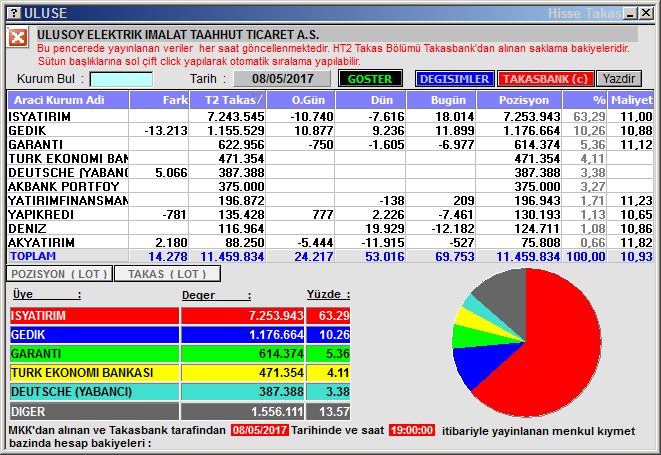Viewport: 661px width, 455px height.
Task: Click the blue slice of pie chart
Action: 481,363
